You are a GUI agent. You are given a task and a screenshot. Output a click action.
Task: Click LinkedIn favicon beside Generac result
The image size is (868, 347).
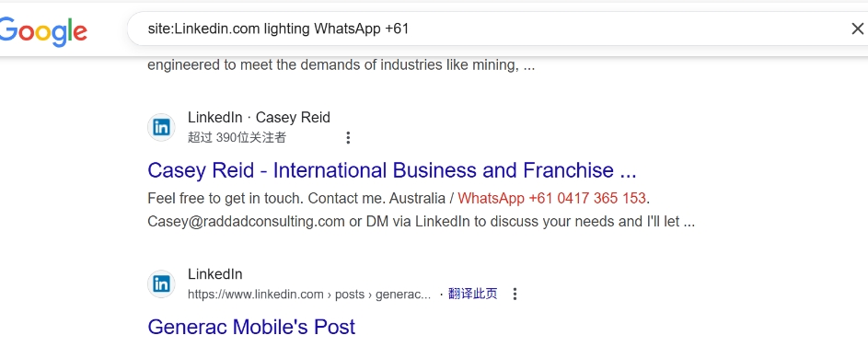[161, 284]
